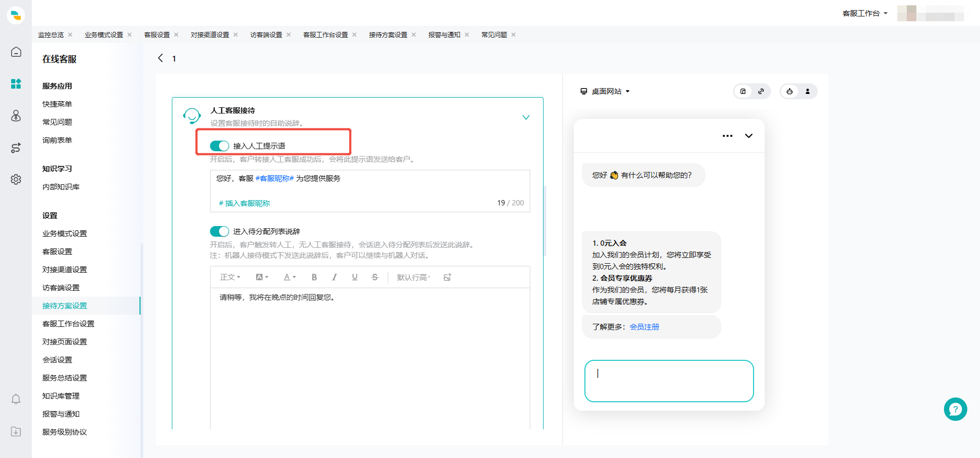Viewport: 980px width, 458px height.
Task: Toggle italic formatting in editor toolbar
Action: click(x=334, y=277)
